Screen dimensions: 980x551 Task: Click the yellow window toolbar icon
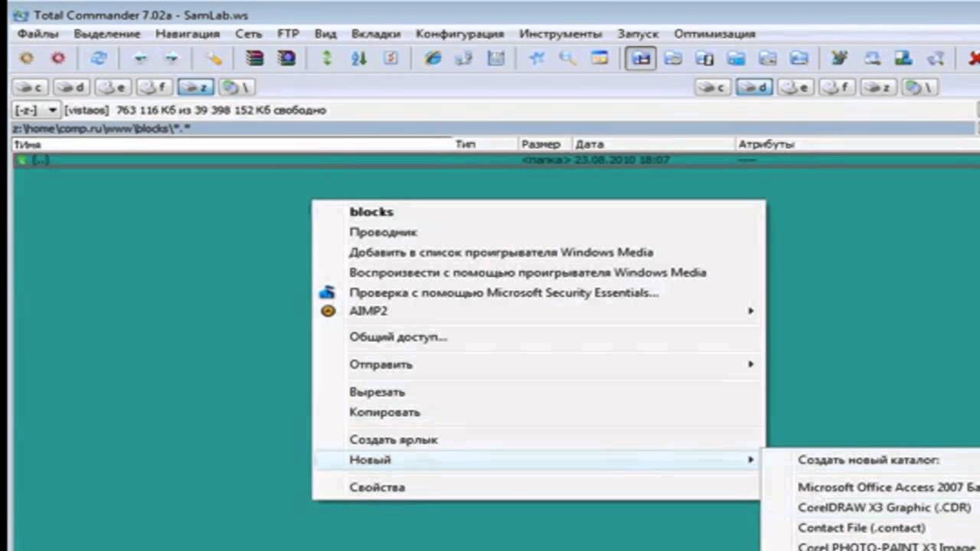coord(599,58)
